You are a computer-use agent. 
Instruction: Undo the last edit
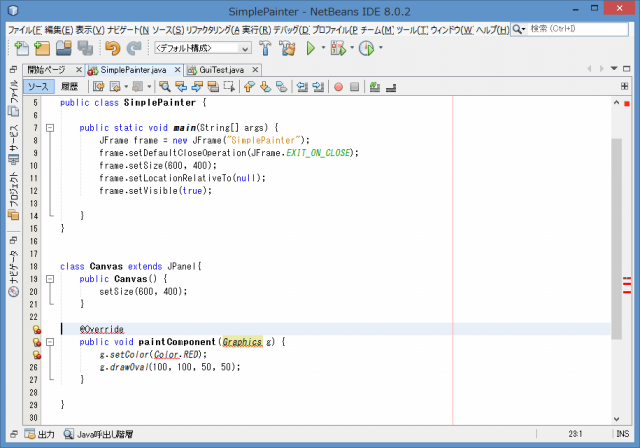point(113,48)
